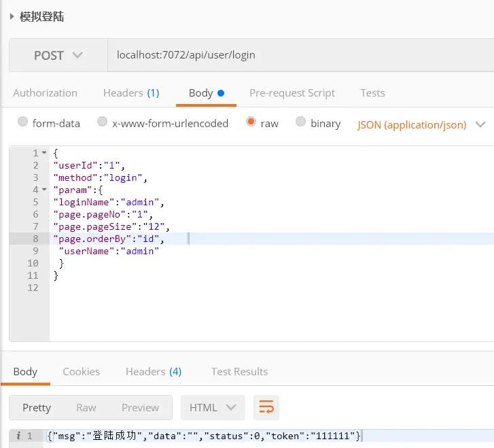Click the "userName":"admin" line
This screenshot has width=494, height=448.
click(x=109, y=252)
